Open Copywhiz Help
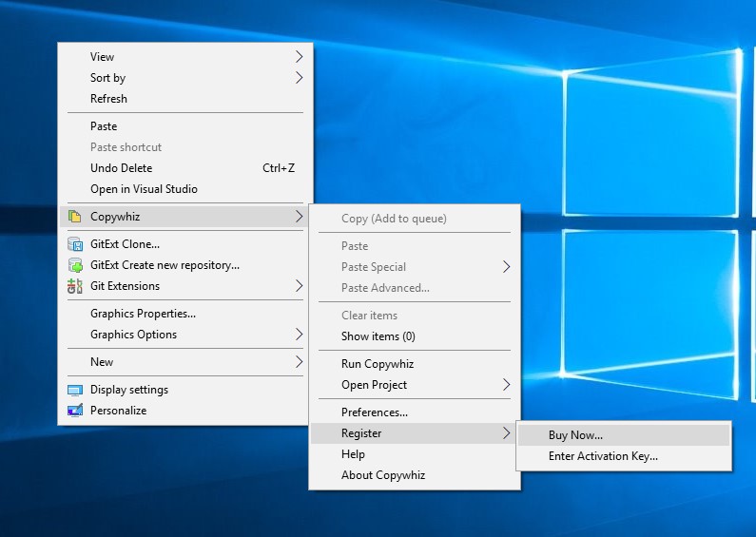Screen dimensions: 756x537 (415, 454)
